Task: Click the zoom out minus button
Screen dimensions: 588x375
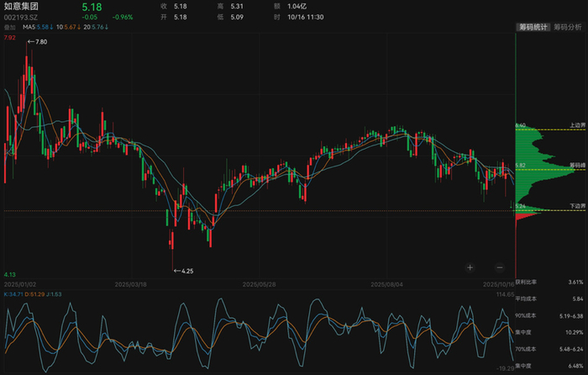Action: click(498, 267)
